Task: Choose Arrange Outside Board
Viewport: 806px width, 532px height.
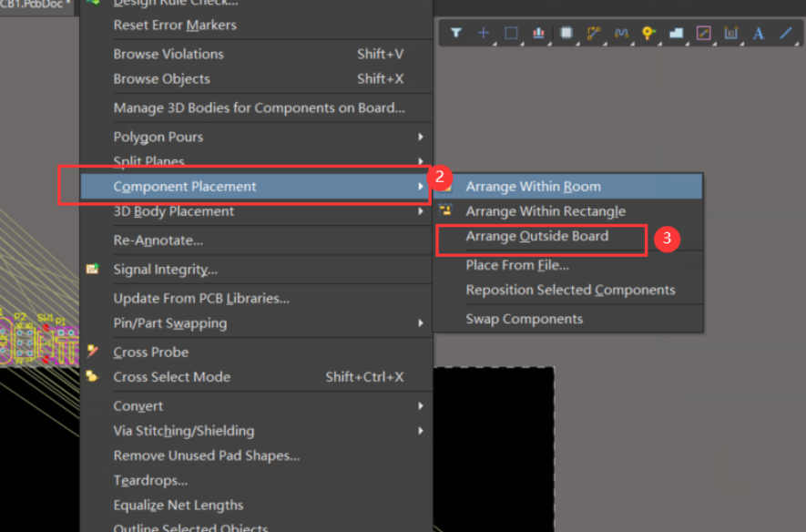Action: 567,236
